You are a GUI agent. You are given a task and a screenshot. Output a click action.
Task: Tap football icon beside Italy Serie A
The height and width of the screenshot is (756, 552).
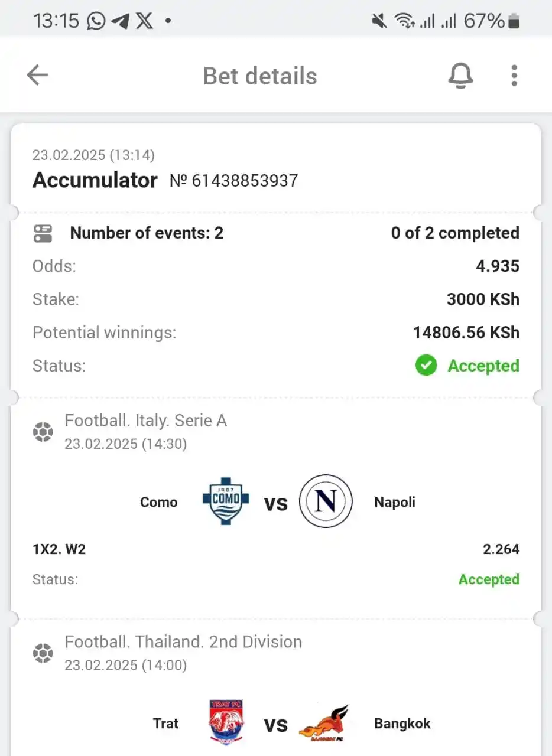pos(43,432)
